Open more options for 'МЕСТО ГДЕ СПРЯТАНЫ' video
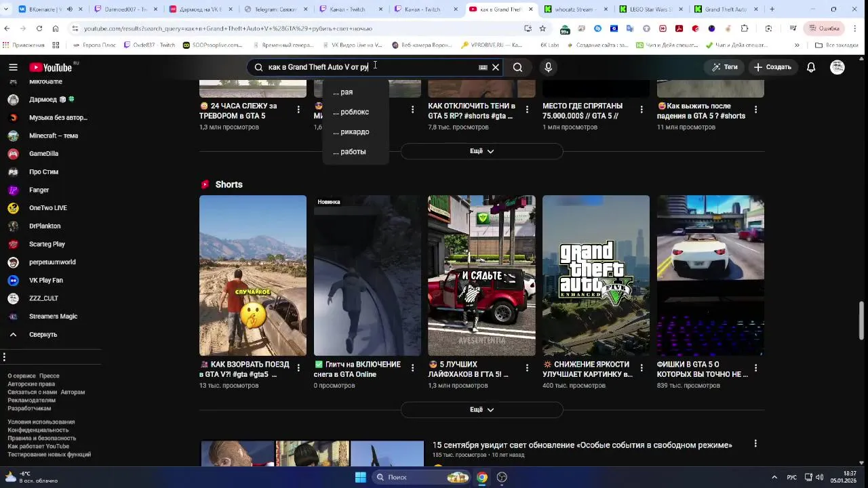Viewport: 868px width, 488px height. click(642, 110)
